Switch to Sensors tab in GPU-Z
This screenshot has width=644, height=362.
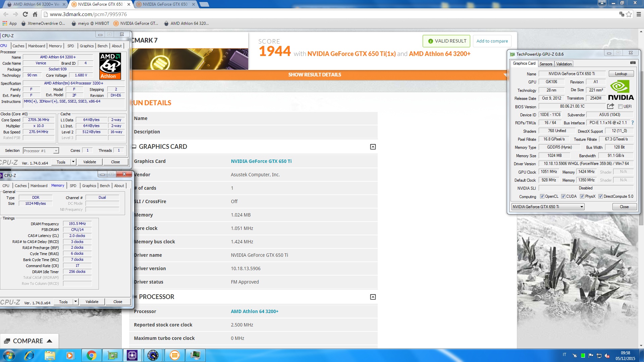pyautogui.click(x=546, y=64)
